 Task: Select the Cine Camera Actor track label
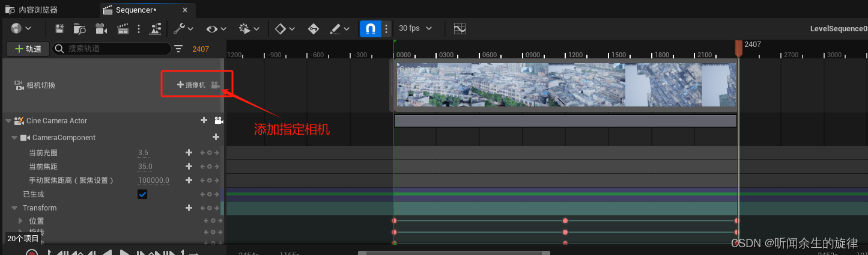coord(56,121)
